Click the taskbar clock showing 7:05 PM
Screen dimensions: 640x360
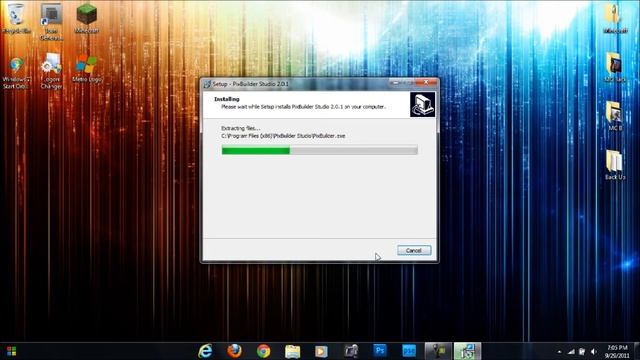click(617, 351)
